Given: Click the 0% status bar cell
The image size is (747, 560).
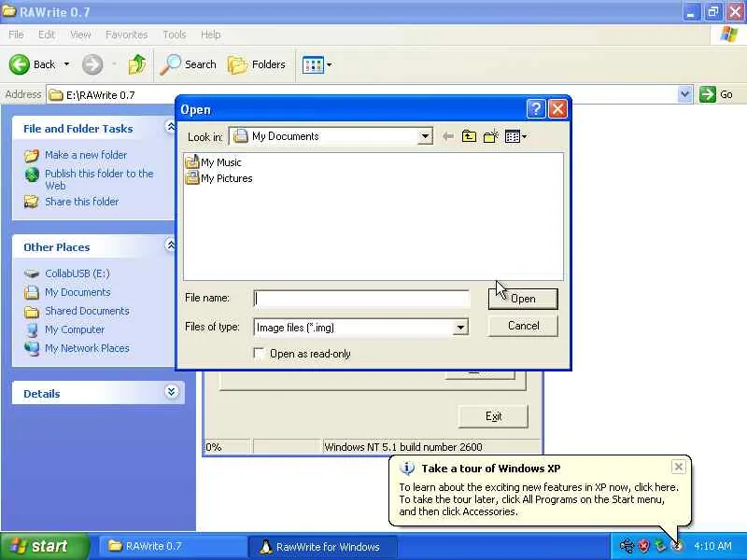Looking at the screenshot, I should [227, 447].
